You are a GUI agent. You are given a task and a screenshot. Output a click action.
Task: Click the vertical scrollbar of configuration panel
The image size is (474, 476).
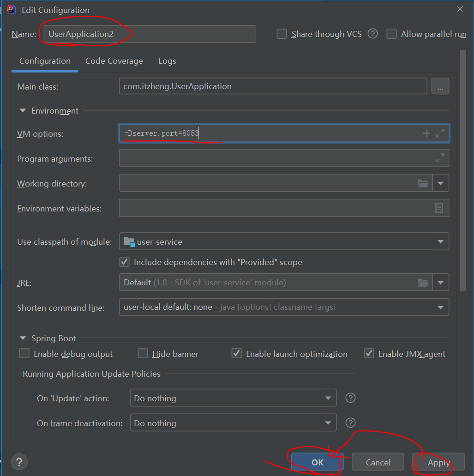tap(463, 170)
